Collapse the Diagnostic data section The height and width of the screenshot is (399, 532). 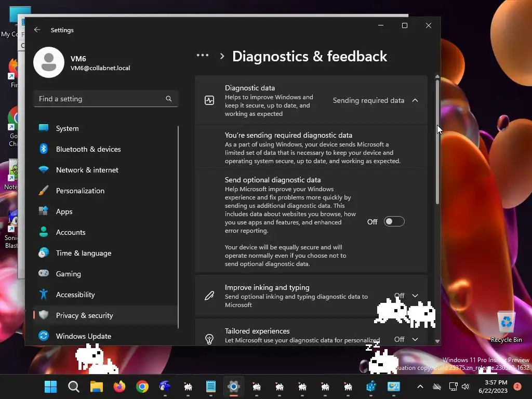tap(415, 100)
